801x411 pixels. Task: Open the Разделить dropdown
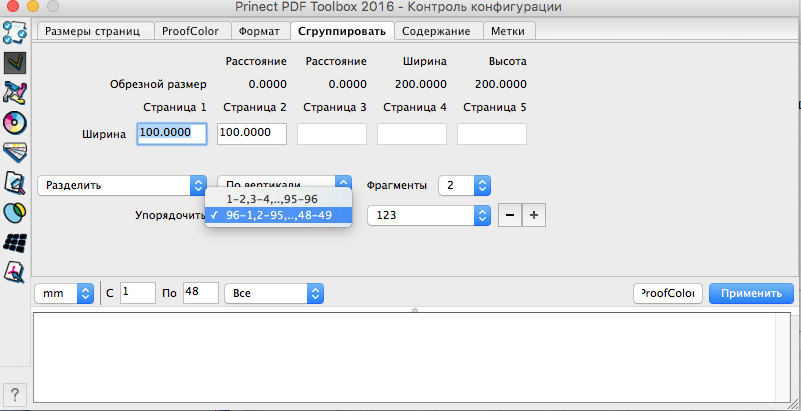[122, 185]
